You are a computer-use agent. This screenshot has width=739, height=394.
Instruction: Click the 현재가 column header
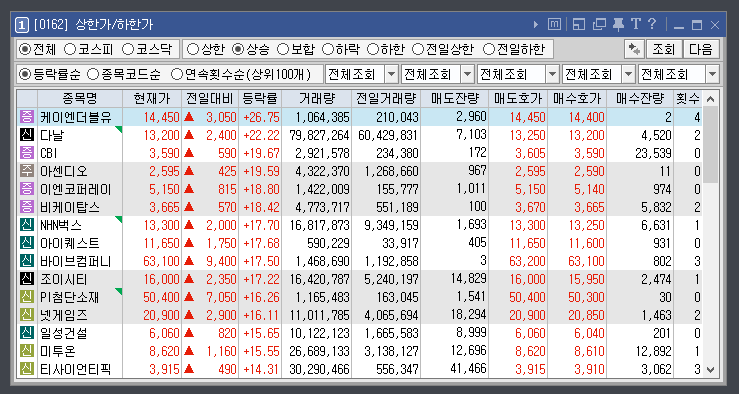coord(152,98)
